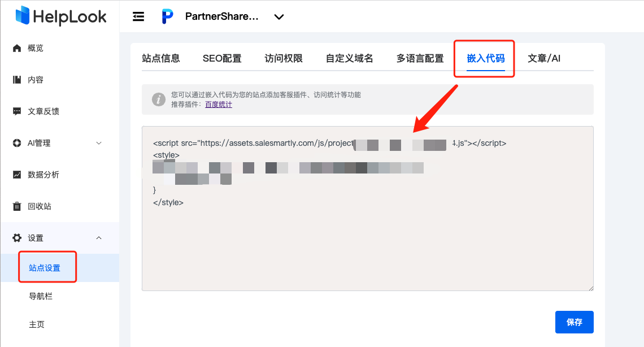Switch to the 文章/AI tab
The height and width of the screenshot is (347, 644).
click(544, 58)
